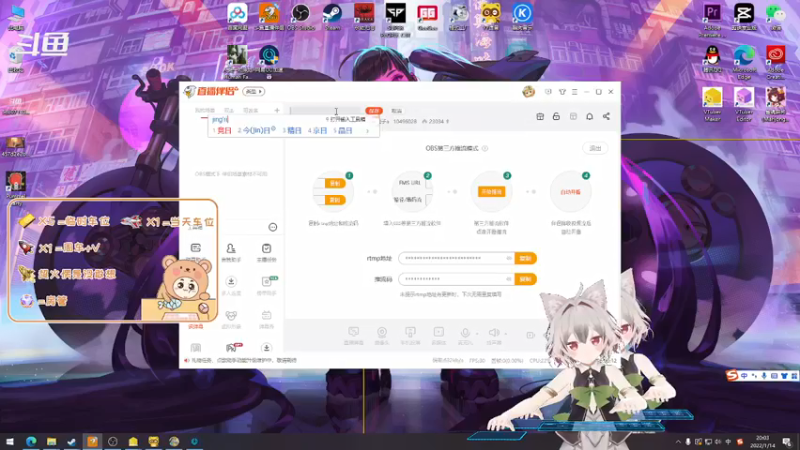Add a new scene tab with plus
This screenshot has height=450, width=800.
pyautogui.click(x=277, y=110)
